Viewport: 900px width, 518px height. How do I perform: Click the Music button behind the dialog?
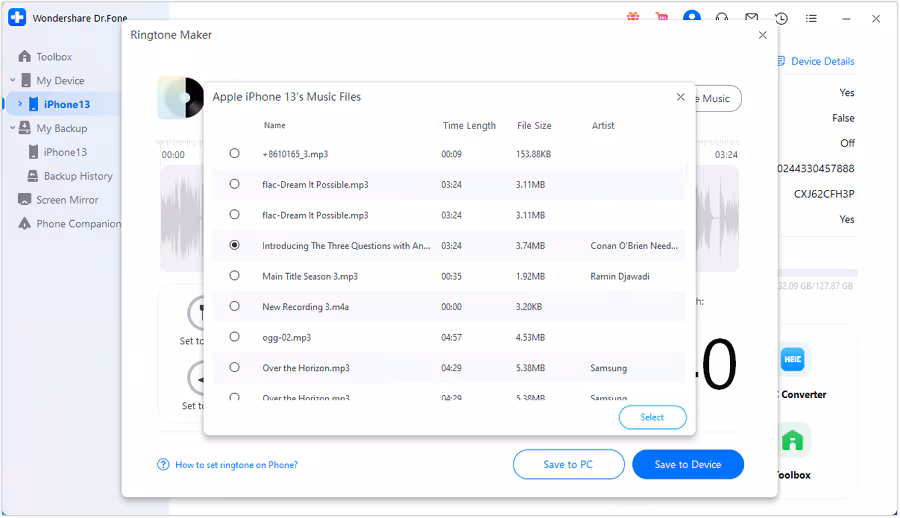(717, 98)
